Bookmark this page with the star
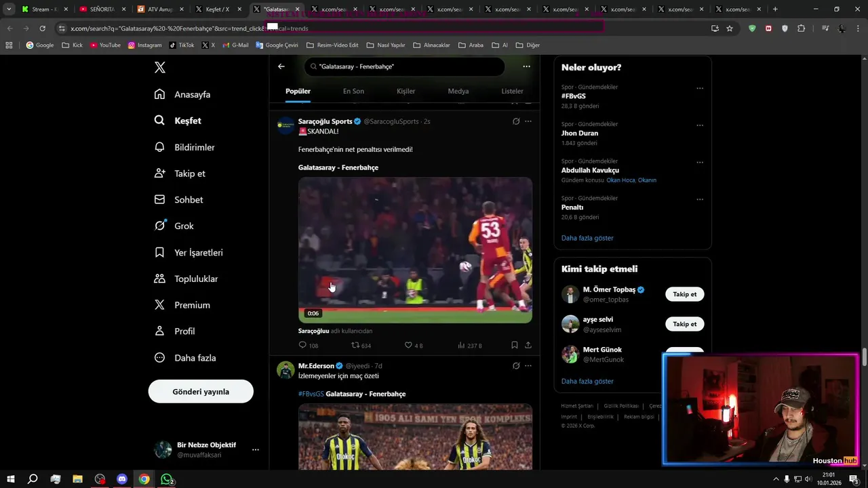The width and height of the screenshot is (868, 488). point(730,28)
